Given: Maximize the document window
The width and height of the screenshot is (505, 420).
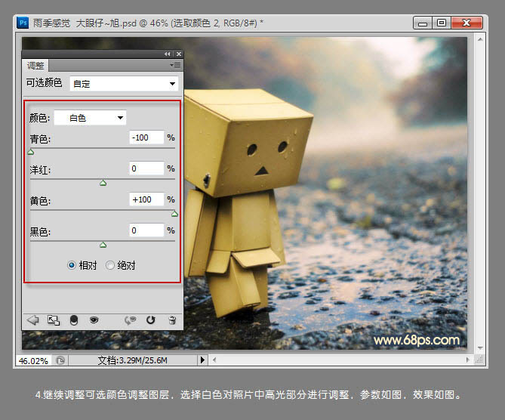Looking at the screenshot, I should click(x=442, y=23).
